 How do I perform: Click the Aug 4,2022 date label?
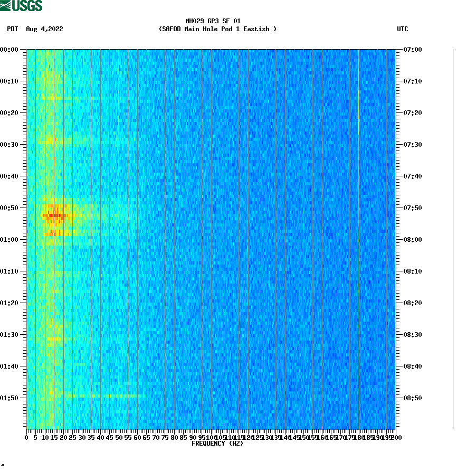click(45, 30)
